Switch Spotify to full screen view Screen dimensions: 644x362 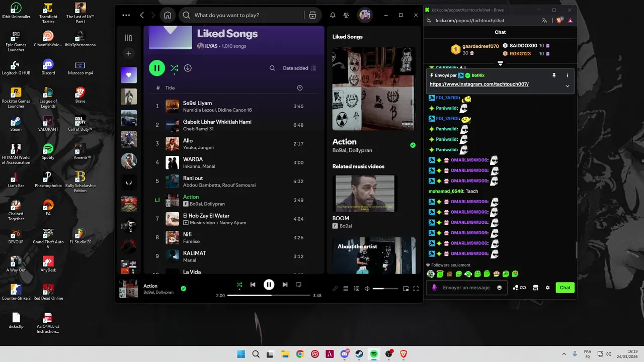point(416,289)
